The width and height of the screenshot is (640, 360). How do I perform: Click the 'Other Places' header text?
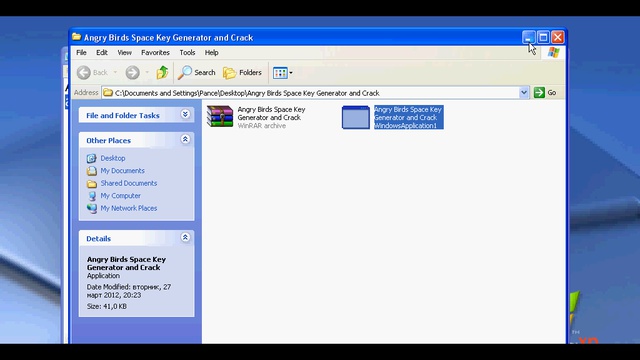pyautogui.click(x=109, y=140)
